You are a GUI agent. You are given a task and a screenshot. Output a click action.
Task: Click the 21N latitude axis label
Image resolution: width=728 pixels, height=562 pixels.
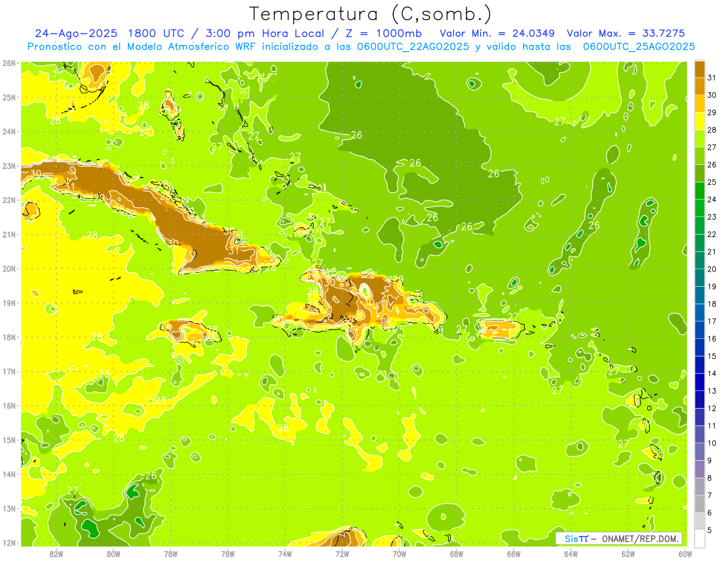[x=8, y=234]
